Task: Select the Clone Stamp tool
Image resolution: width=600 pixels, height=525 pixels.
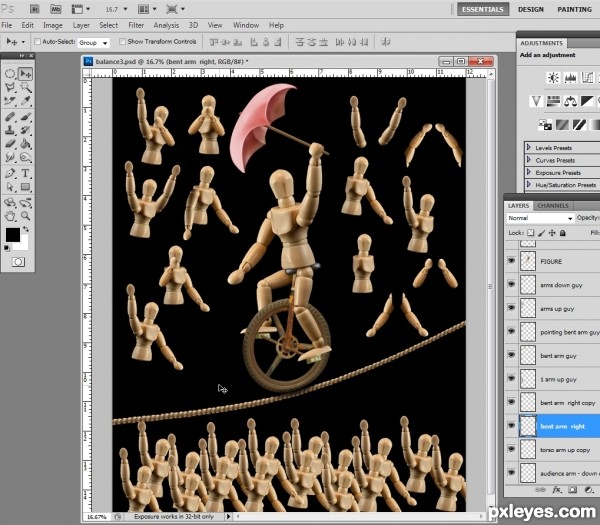Action: point(10,130)
